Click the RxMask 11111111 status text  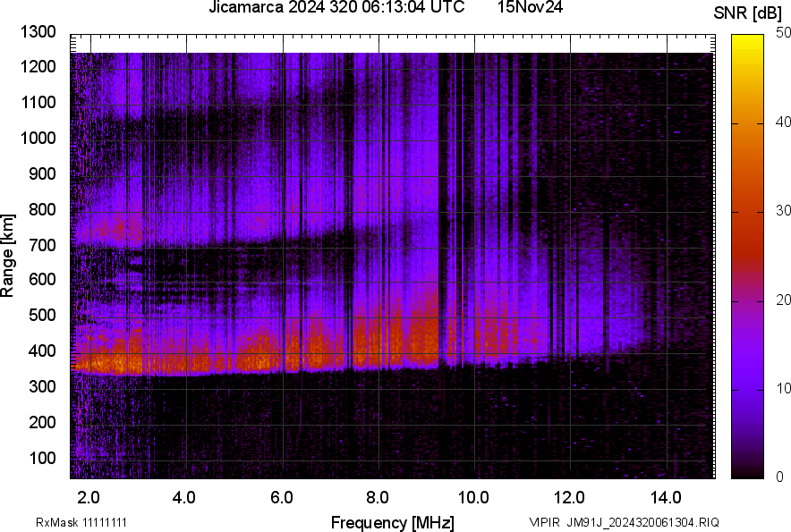point(85,519)
